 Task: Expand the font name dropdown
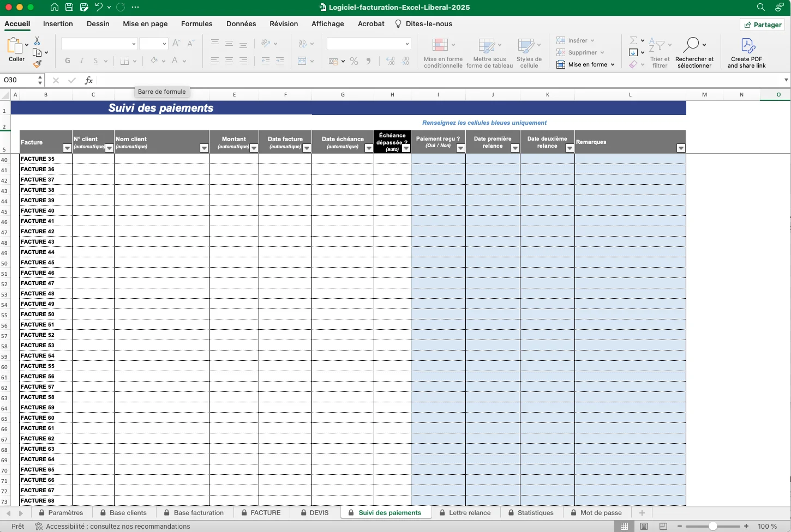pyautogui.click(x=134, y=44)
